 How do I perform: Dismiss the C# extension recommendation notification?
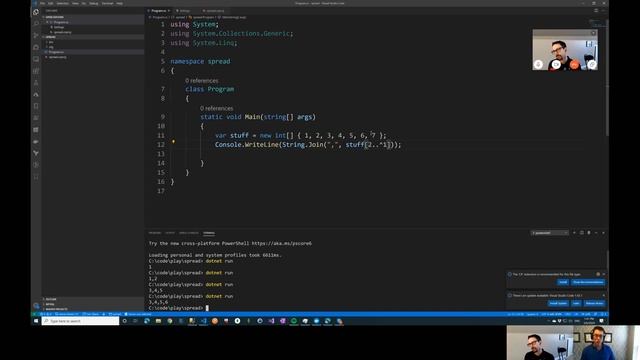(604, 274)
